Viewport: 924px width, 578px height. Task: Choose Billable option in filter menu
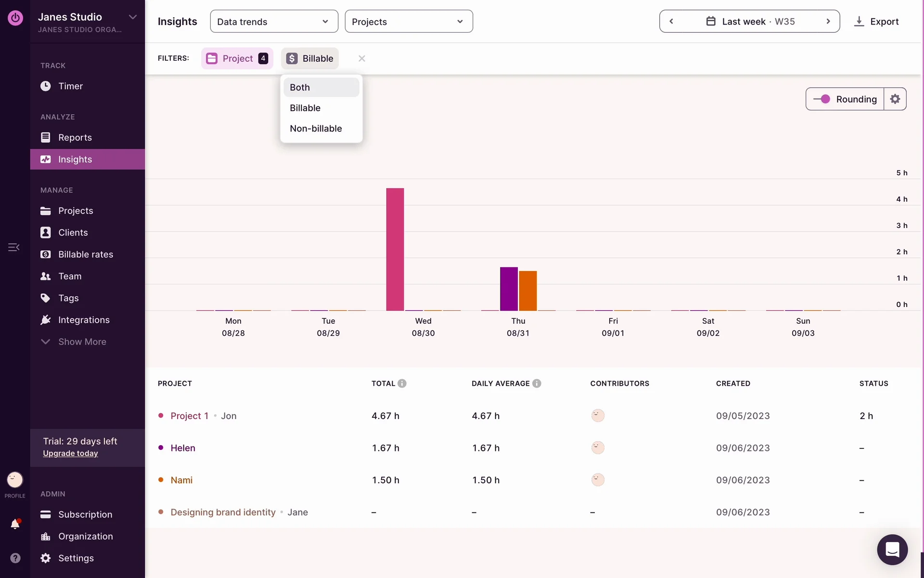pos(305,108)
